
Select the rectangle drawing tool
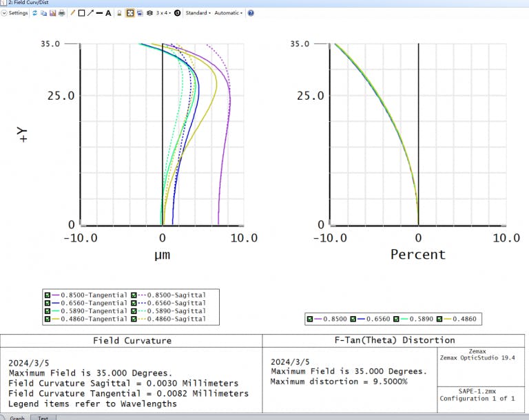(81, 13)
